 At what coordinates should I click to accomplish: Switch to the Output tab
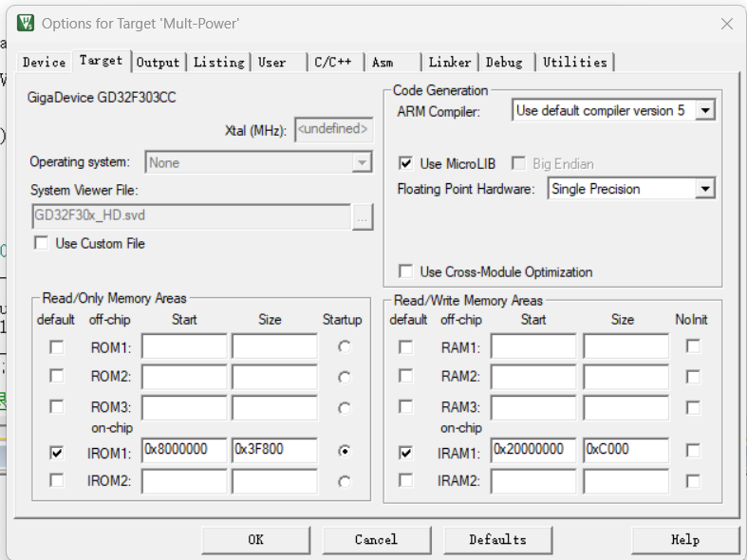pyautogui.click(x=159, y=63)
